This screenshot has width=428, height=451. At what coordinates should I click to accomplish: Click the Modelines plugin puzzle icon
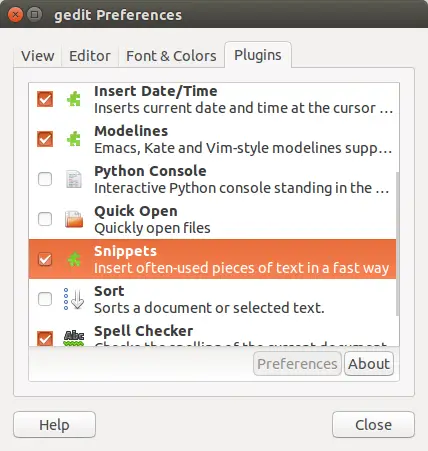click(74, 139)
